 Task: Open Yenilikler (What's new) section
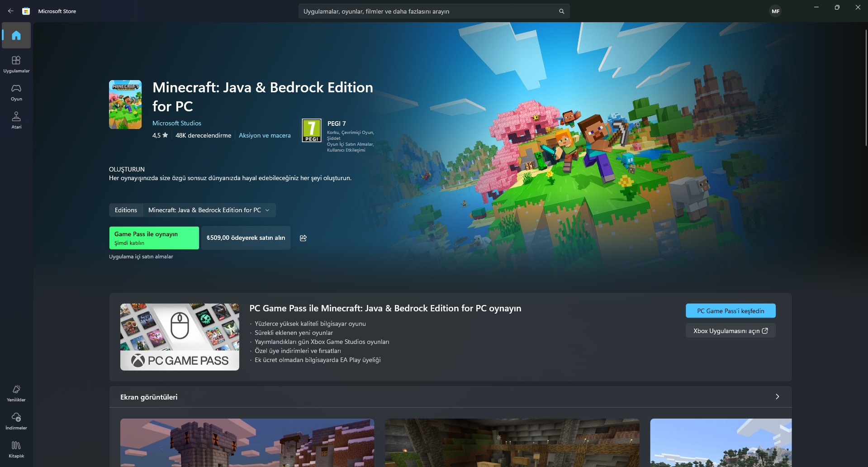click(x=16, y=393)
